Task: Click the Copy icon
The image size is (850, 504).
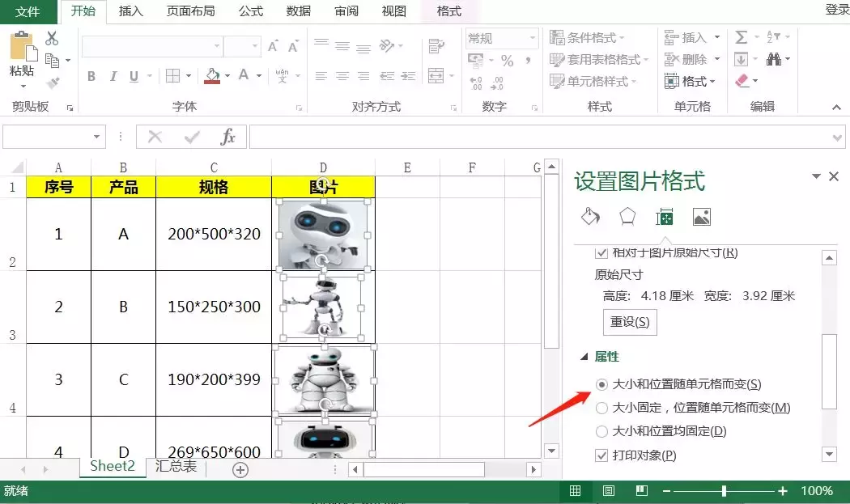Action: point(52,60)
